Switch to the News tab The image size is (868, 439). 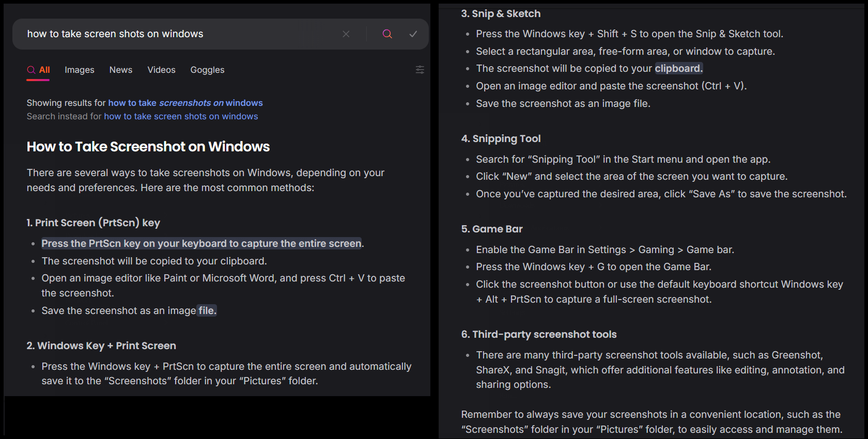(121, 70)
